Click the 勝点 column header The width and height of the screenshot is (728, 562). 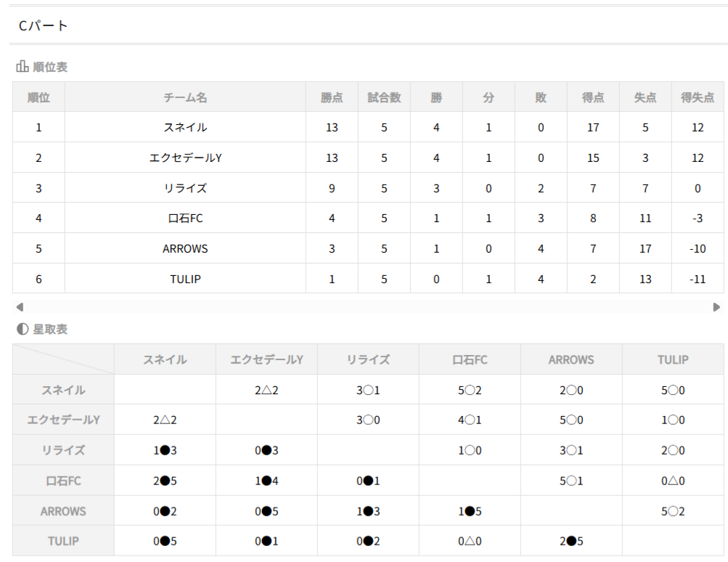(332, 97)
